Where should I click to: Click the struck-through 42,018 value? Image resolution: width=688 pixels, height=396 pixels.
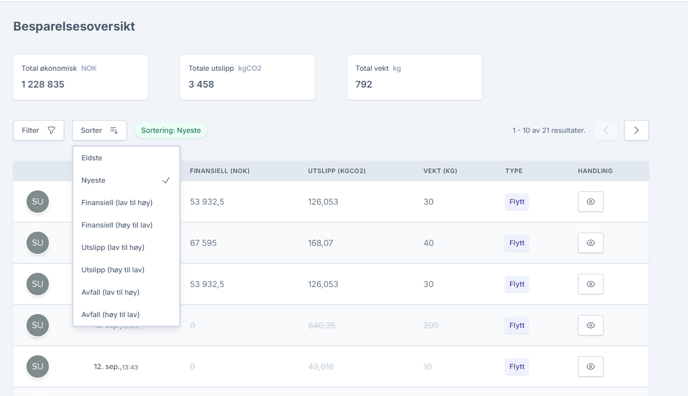point(321,367)
